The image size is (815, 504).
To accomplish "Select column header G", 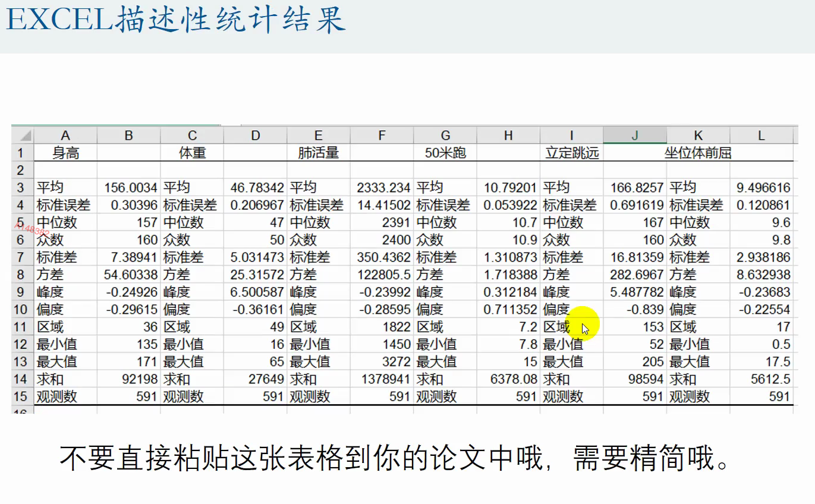I will (x=445, y=136).
